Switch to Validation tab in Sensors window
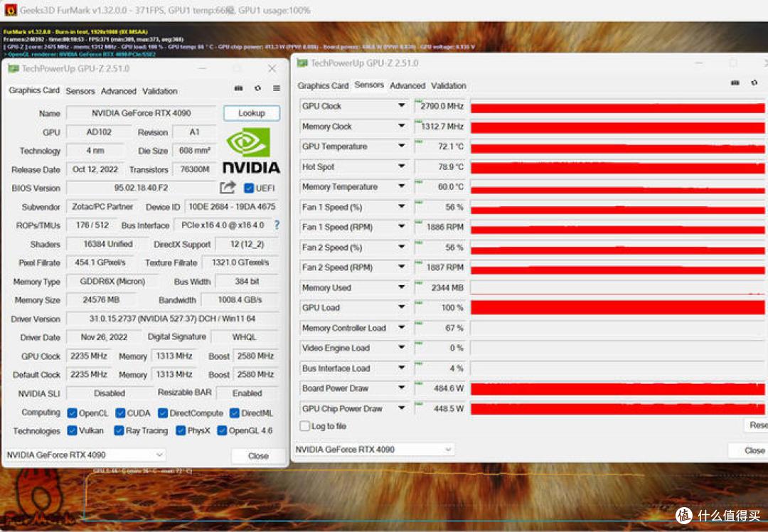Viewport: 768px width, 532px height. click(x=449, y=86)
